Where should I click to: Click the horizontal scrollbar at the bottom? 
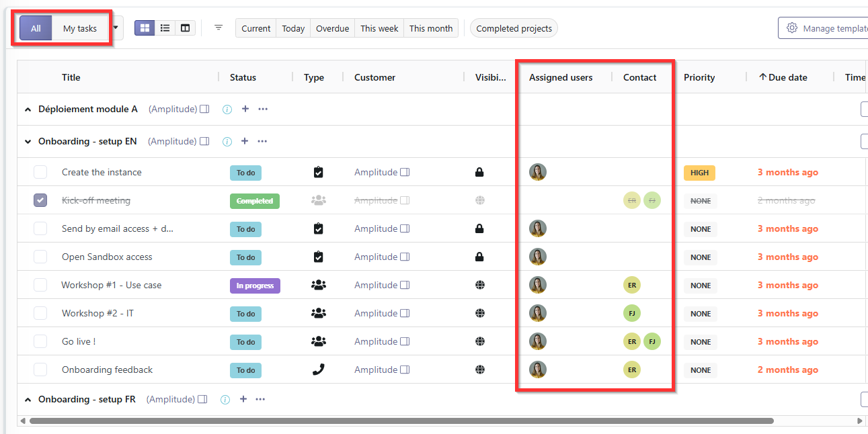point(401,421)
